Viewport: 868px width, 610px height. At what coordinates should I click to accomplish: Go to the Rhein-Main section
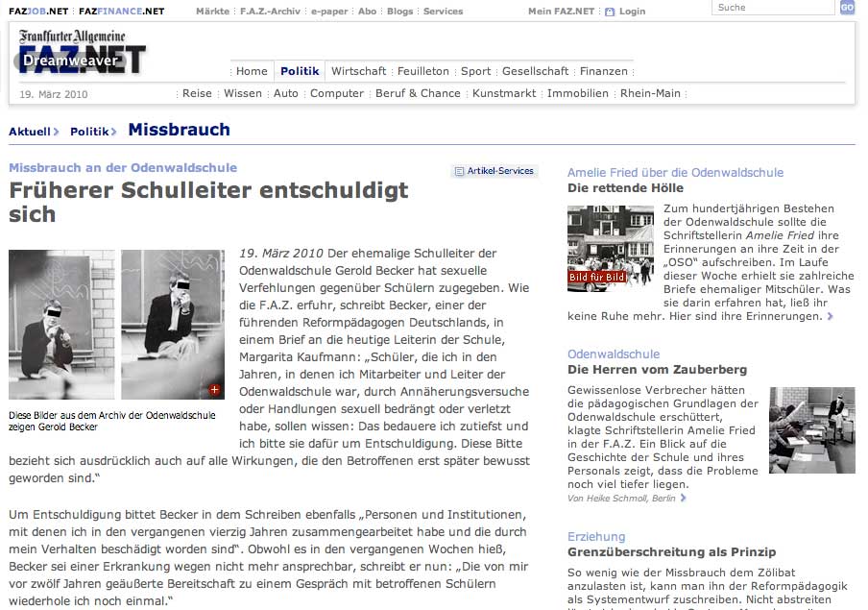pos(650,93)
